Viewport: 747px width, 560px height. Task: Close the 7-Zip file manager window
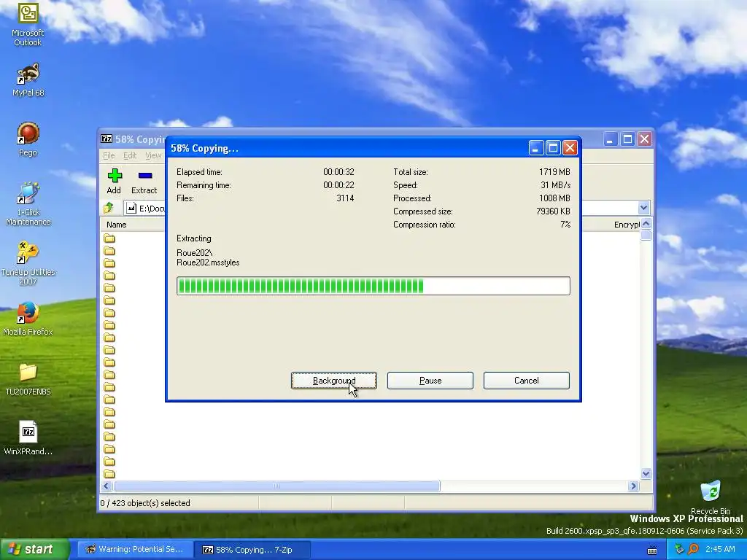(x=645, y=139)
